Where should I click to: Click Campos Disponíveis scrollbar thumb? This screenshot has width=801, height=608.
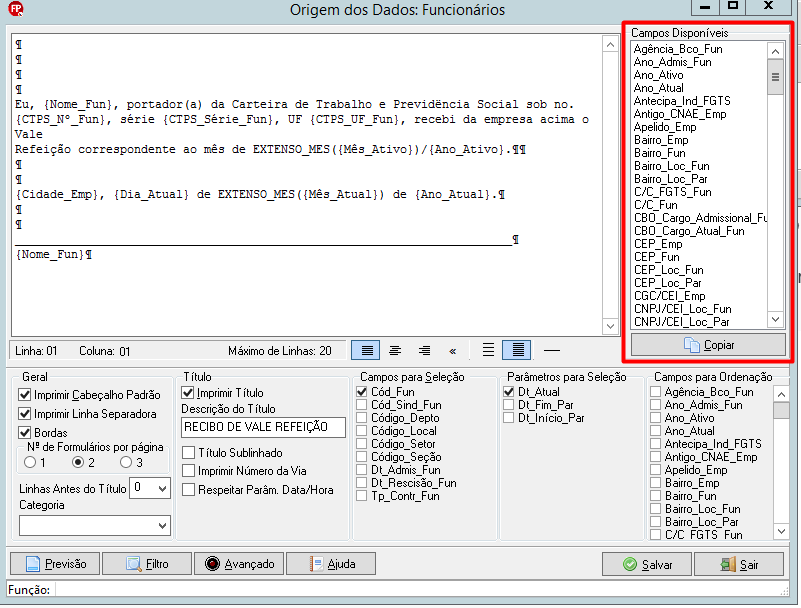tap(775, 77)
